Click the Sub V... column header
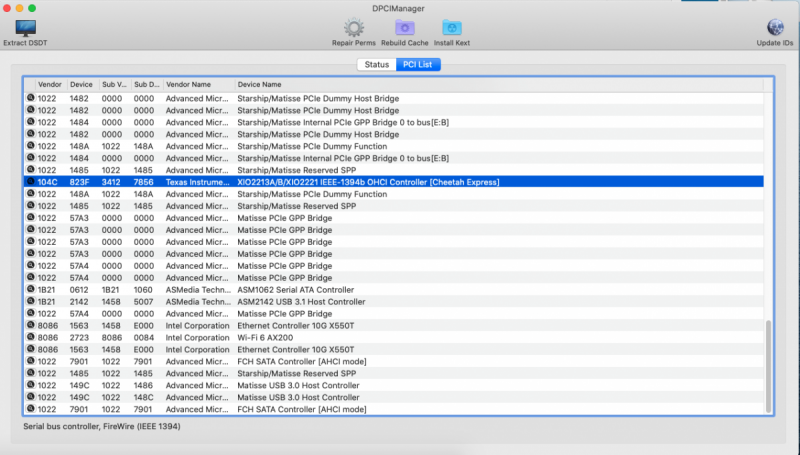This screenshot has height=455, width=800. (114, 84)
